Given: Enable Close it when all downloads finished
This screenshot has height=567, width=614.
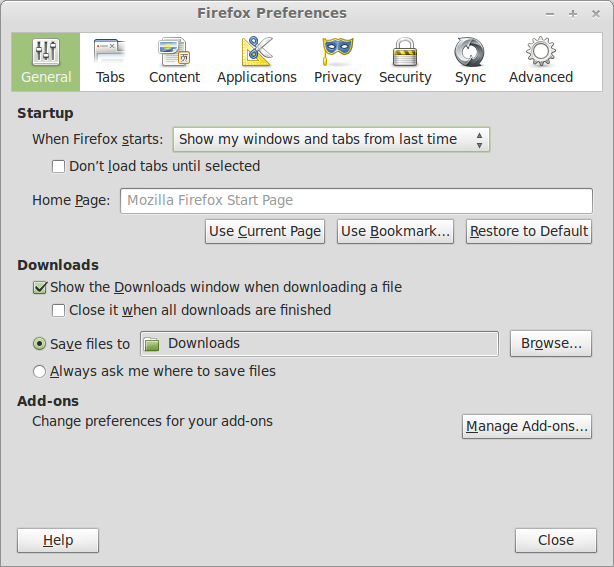Looking at the screenshot, I should [58, 311].
